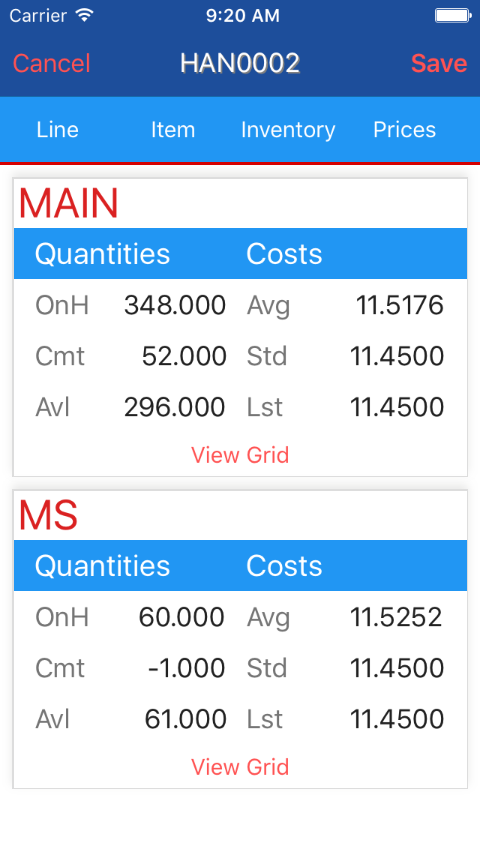Cancel editing the line
Image resolution: width=480 pixels, height=852 pixels.
pos(52,64)
